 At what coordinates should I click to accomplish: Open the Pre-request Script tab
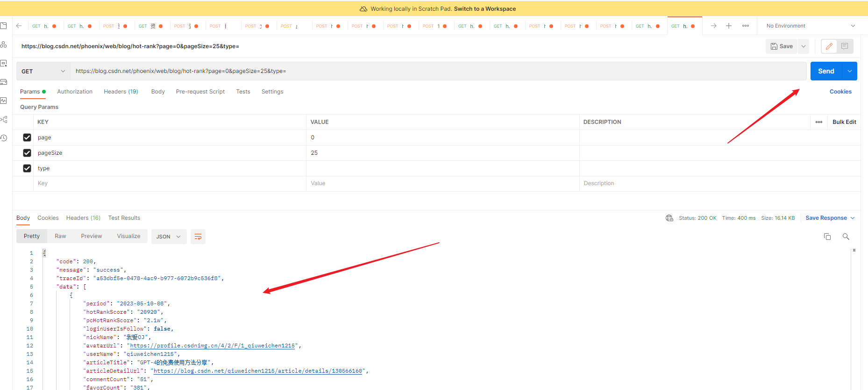pyautogui.click(x=200, y=92)
